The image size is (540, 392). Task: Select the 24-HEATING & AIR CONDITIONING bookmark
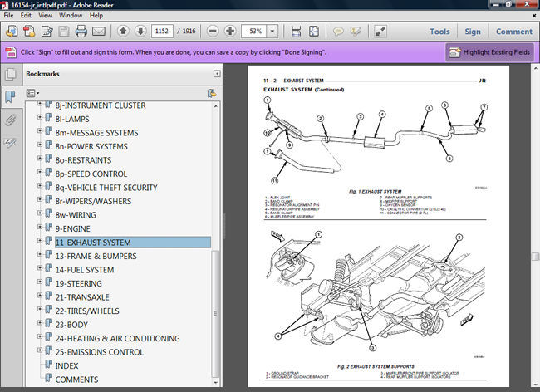(x=118, y=339)
